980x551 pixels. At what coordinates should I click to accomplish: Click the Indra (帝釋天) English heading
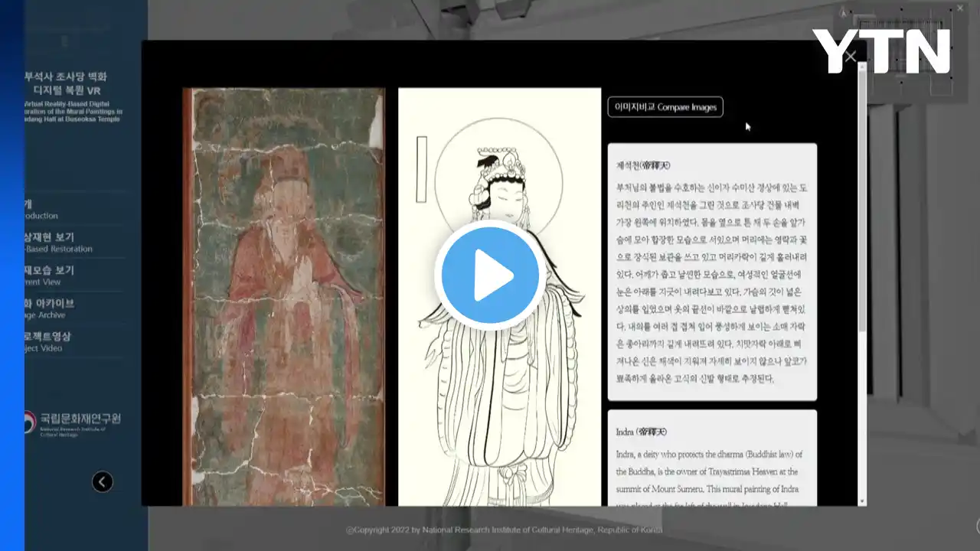pos(641,432)
